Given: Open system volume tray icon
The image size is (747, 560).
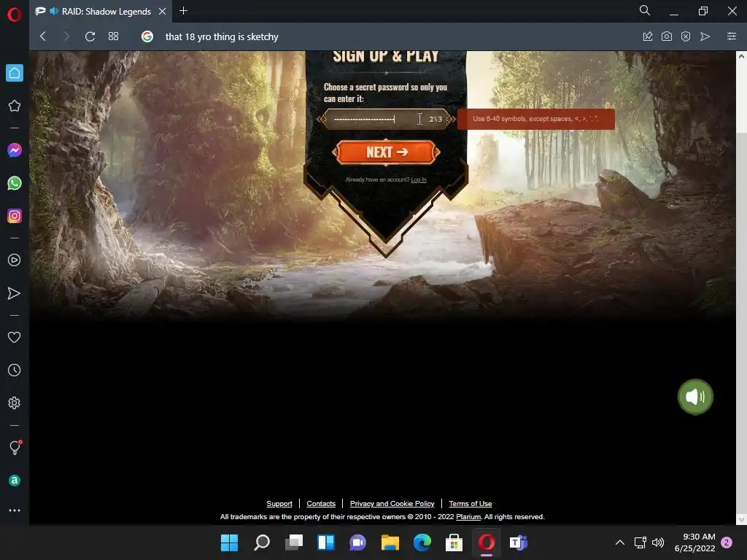Looking at the screenshot, I should pyautogui.click(x=658, y=542).
